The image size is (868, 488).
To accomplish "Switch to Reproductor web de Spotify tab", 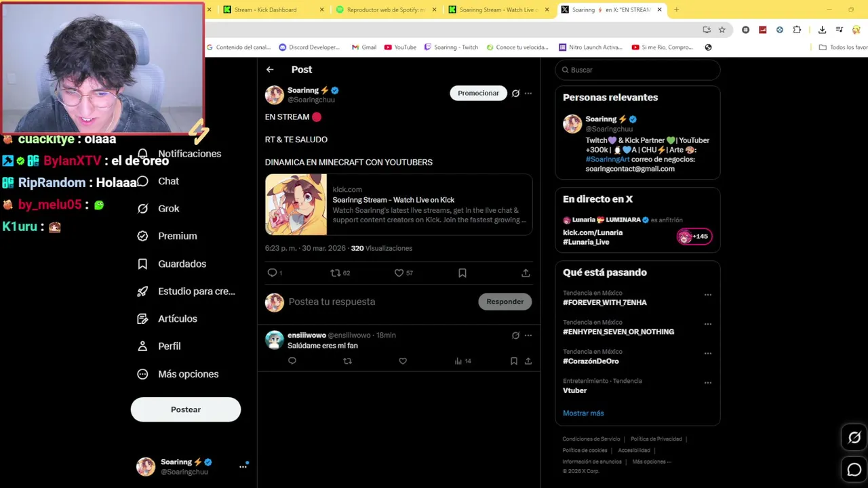I will click(385, 9).
